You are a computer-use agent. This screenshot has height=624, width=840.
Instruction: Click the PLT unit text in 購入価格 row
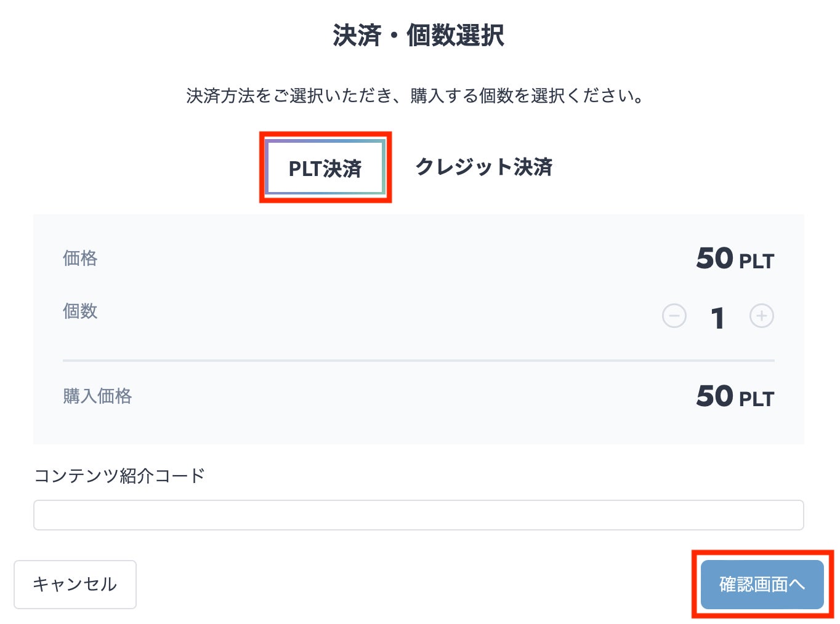pyautogui.click(x=756, y=399)
